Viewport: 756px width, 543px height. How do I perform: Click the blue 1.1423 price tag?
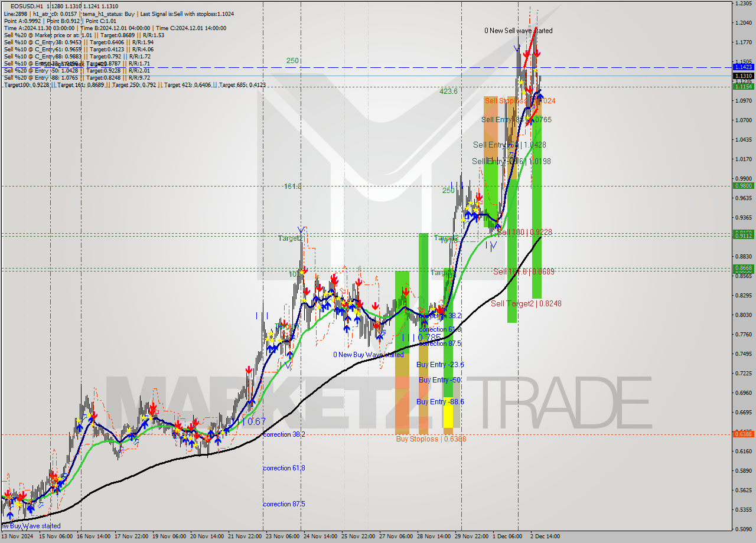[x=743, y=67]
